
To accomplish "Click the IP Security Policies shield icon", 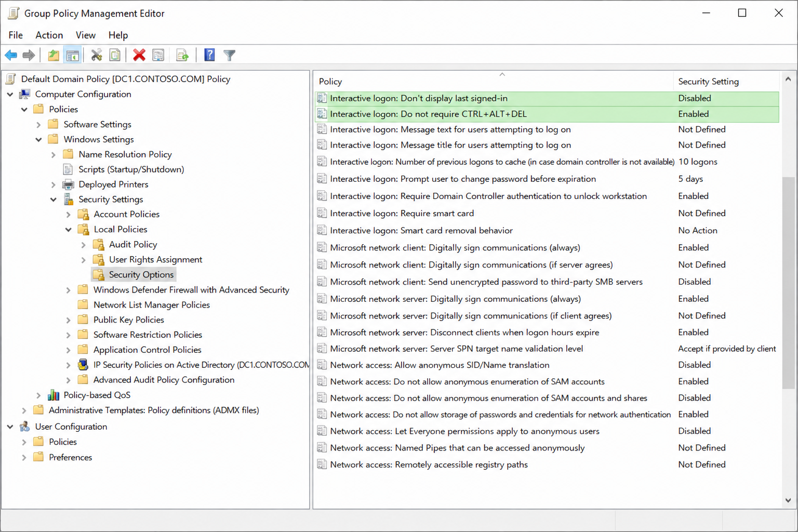I will [x=83, y=365].
